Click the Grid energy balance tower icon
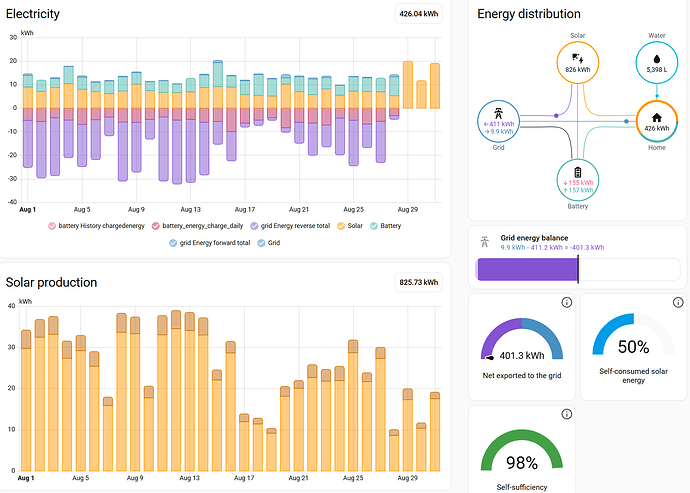690x493 pixels. (484, 242)
